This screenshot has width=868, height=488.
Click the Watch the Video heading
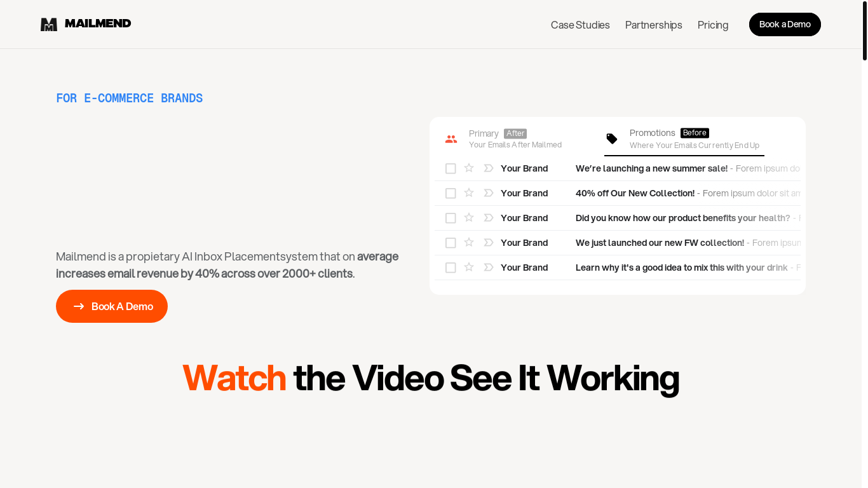pos(431,377)
